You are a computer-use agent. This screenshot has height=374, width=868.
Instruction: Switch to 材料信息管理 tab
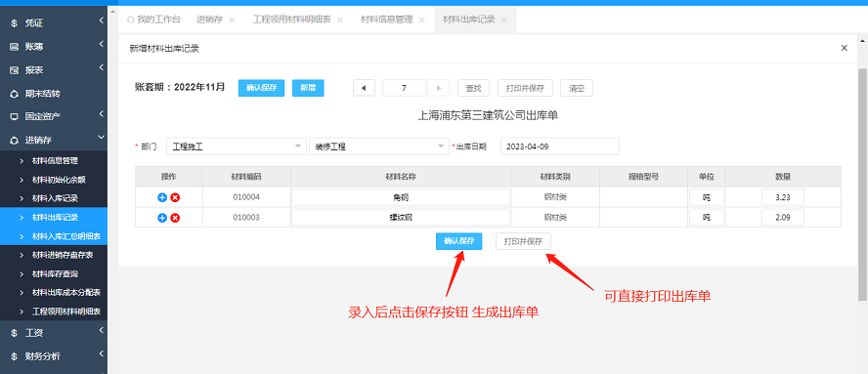click(x=387, y=20)
